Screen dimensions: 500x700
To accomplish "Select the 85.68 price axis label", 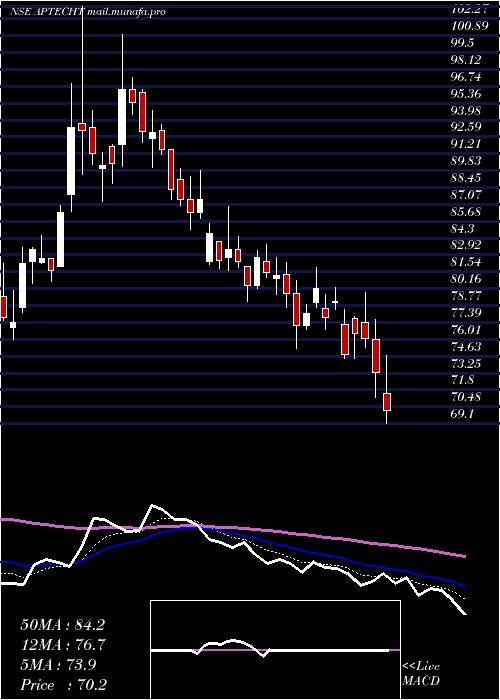I will 466,211.
